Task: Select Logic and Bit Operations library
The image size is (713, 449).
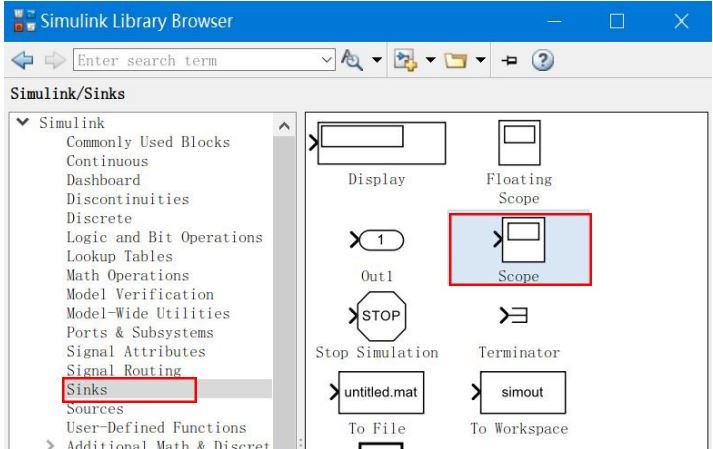Action: tap(165, 237)
